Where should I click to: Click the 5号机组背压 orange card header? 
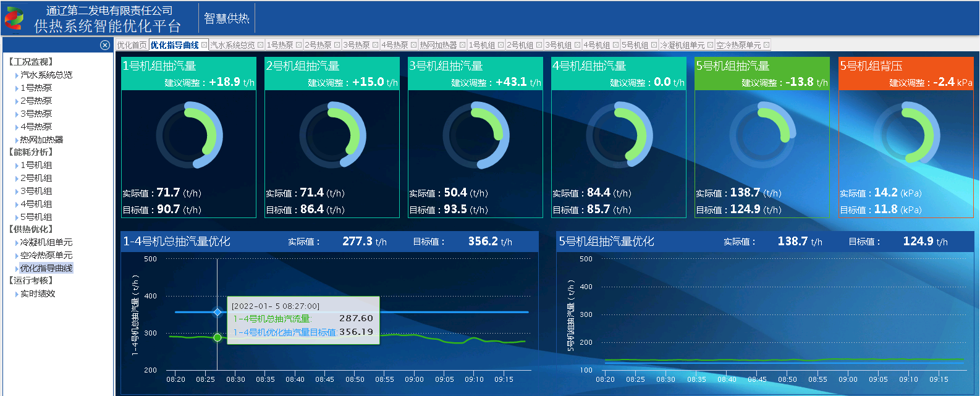(x=906, y=74)
